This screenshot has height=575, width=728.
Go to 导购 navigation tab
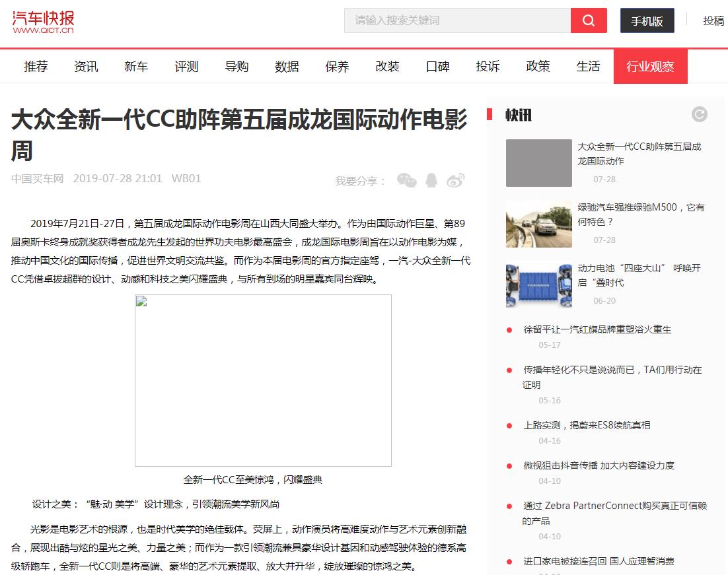point(237,67)
